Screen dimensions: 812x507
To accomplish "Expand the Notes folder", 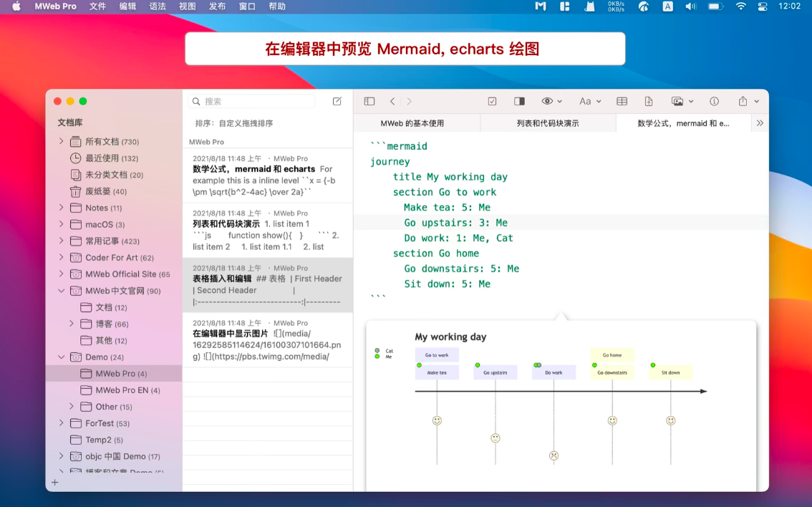I will tap(61, 207).
